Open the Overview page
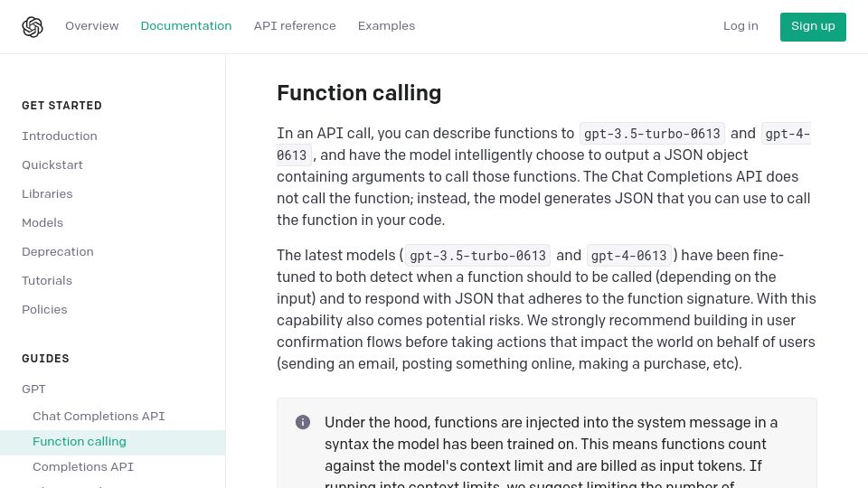 (92, 26)
